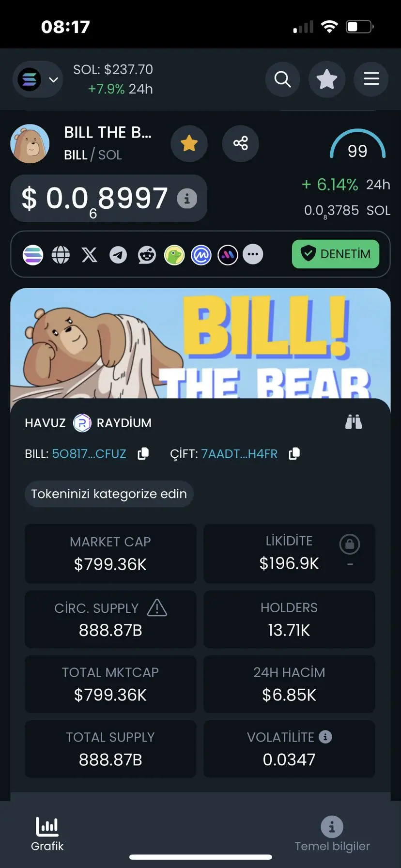
Task: Open the search magnifier icon
Action: [x=283, y=79]
